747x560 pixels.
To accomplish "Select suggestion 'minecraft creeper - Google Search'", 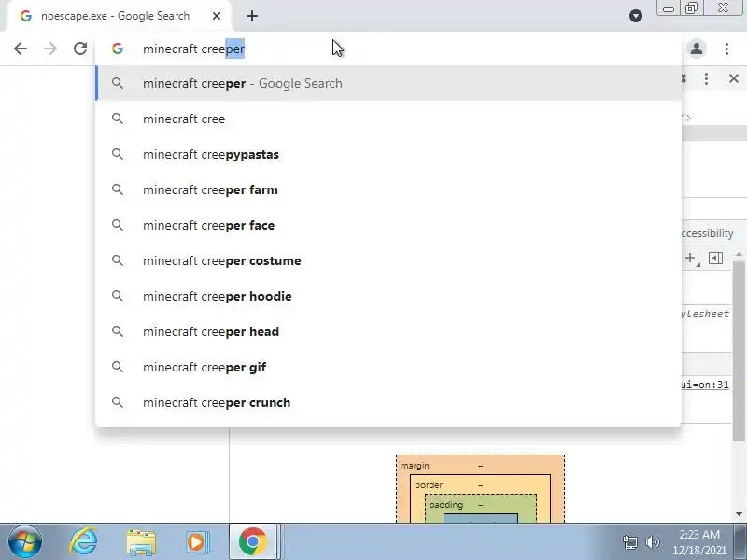I will (388, 83).
